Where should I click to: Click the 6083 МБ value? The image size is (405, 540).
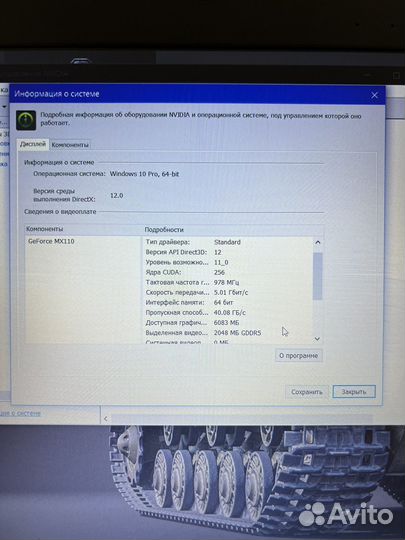coord(226,323)
